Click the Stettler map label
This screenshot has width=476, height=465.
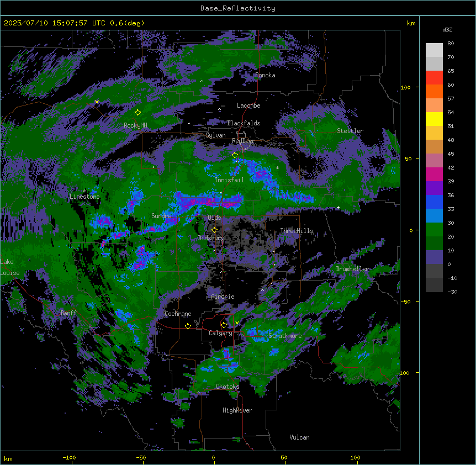tap(350, 131)
